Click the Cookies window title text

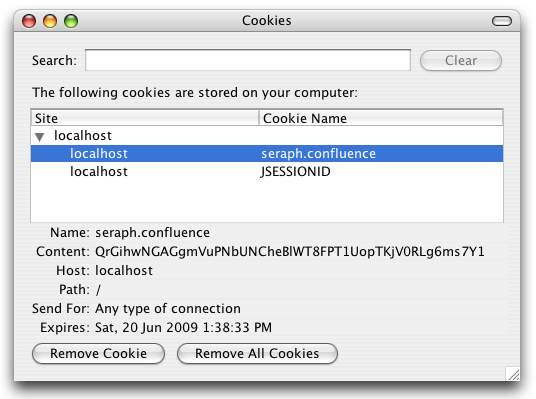tap(267, 21)
